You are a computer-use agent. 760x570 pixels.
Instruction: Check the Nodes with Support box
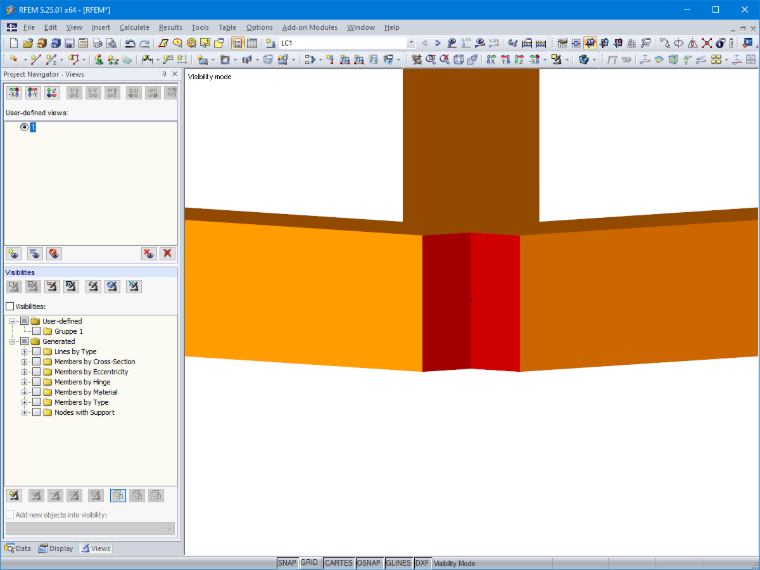(x=36, y=412)
